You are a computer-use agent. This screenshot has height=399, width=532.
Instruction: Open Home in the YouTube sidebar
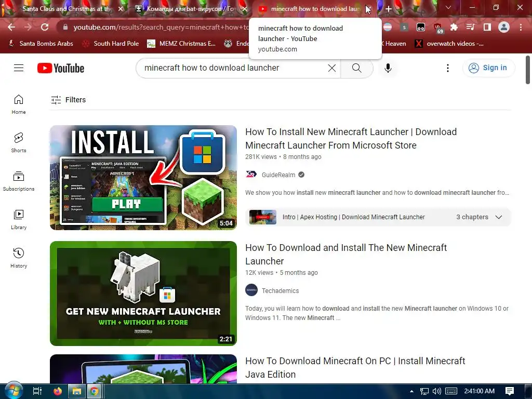tap(19, 104)
